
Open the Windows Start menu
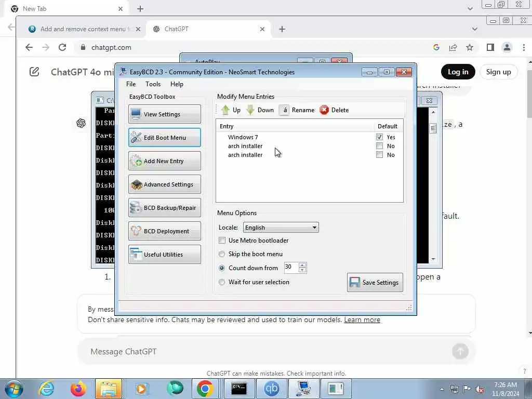pyautogui.click(x=14, y=389)
